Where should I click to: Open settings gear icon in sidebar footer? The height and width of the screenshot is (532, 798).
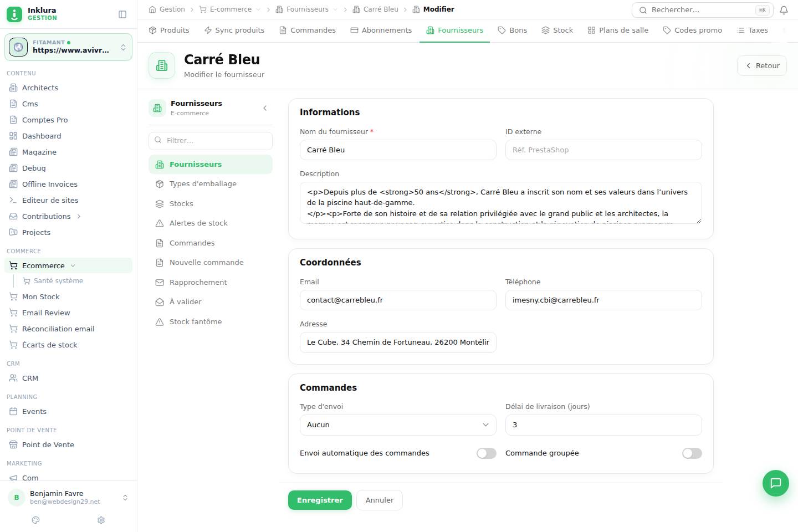click(101, 520)
